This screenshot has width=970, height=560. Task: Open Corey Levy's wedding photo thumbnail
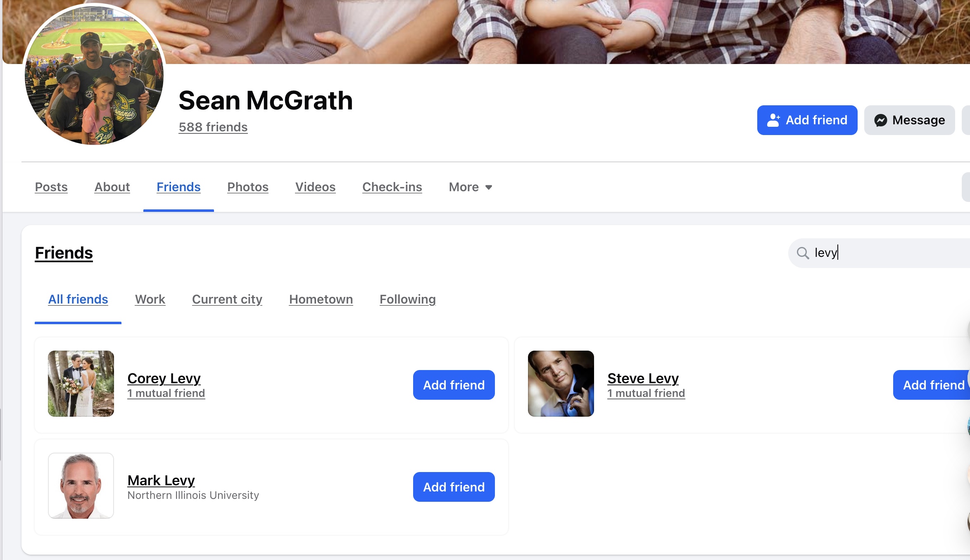[x=81, y=384]
